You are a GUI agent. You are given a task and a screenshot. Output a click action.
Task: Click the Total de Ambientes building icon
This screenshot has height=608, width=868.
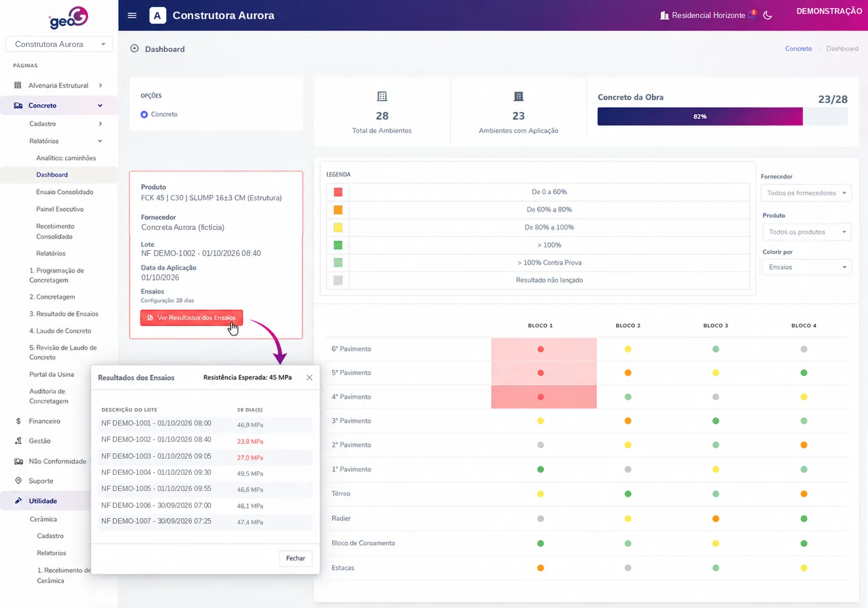[x=382, y=96]
